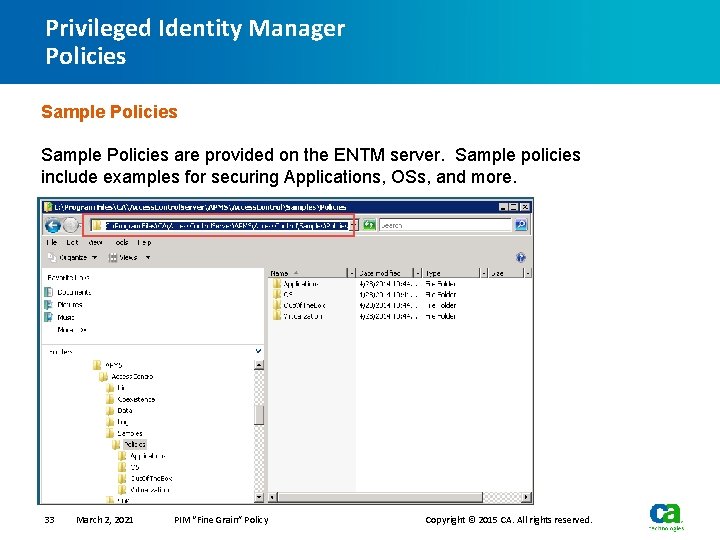The width and height of the screenshot is (720, 540).
Task: Click the Organize toolbar icon
Action: 52,258
